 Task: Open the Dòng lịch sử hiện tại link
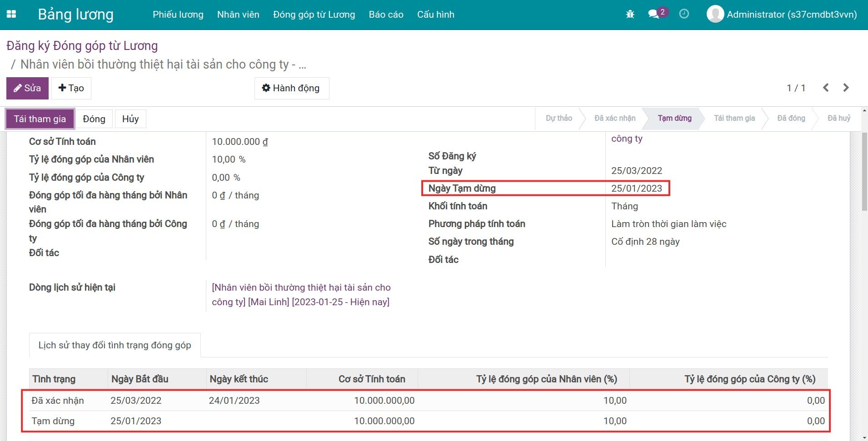pos(301,294)
